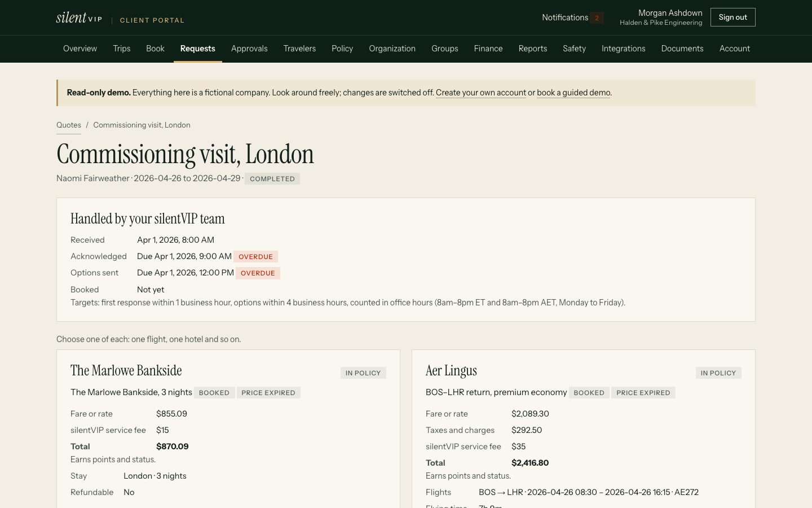Click the flight total $2,416.80
The height and width of the screenshot is (508, 812).
[530, 463]
